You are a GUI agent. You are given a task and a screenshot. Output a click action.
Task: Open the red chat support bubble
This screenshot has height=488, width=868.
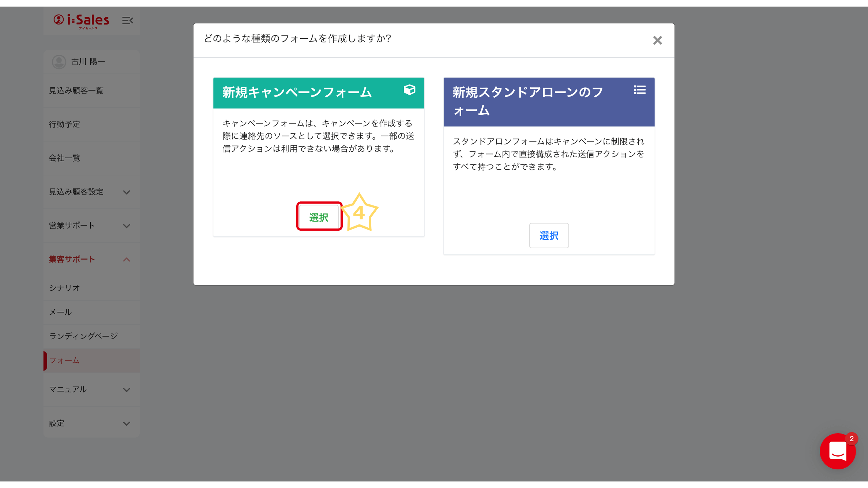click(837, 451)
